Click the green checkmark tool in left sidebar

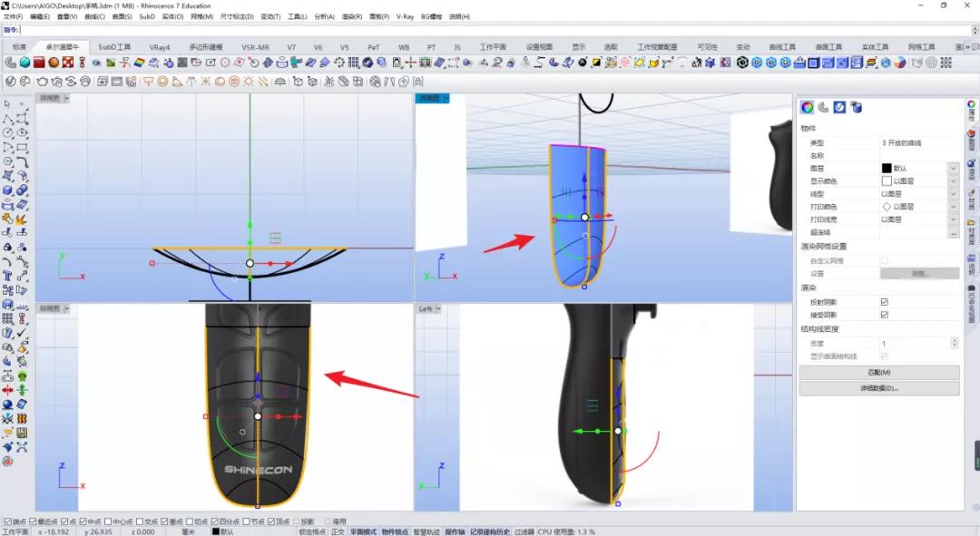click(22, 333)
